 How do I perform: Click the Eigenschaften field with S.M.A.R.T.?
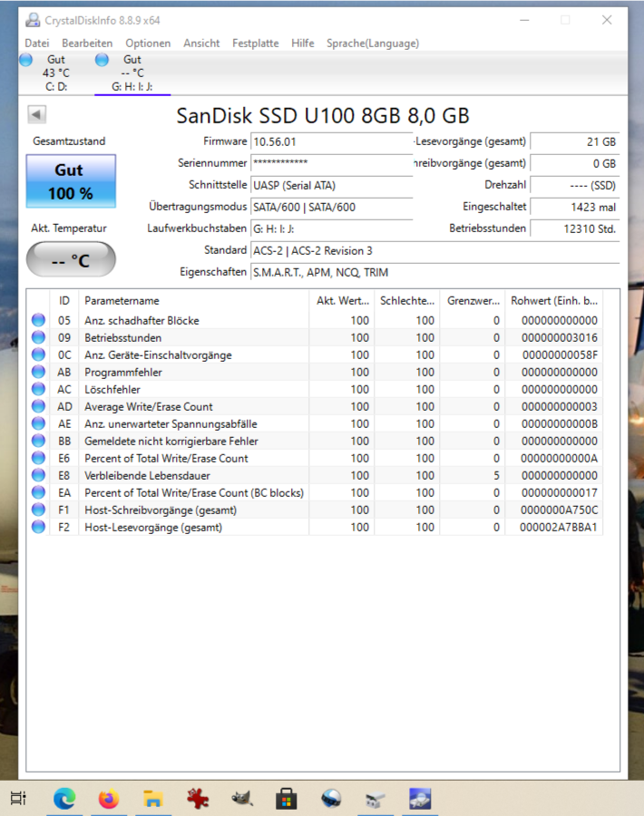pos(434,273)
